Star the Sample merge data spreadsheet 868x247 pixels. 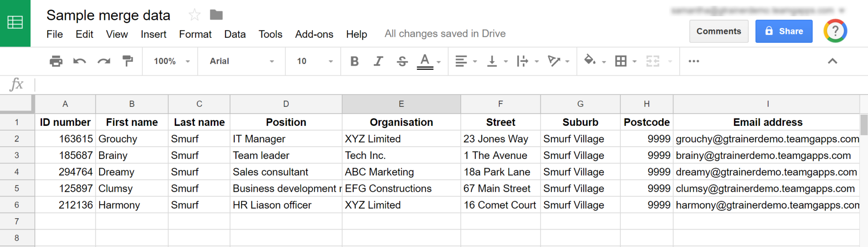(194, 14)
